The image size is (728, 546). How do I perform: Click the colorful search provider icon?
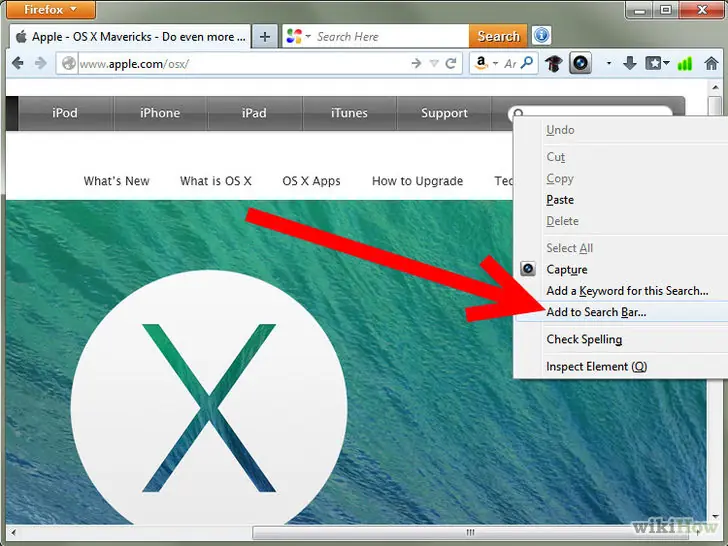point(294,36)
